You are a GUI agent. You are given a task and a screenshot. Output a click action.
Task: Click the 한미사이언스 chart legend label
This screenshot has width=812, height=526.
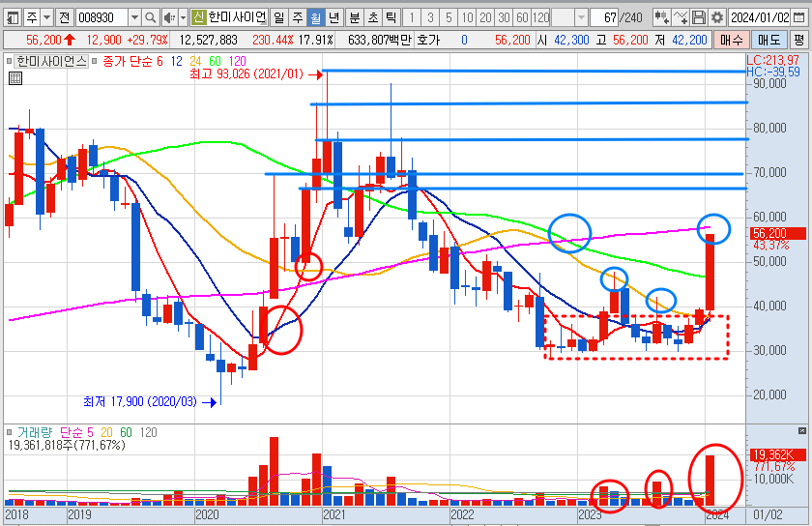pyautogui.click(x=52, y=62)
